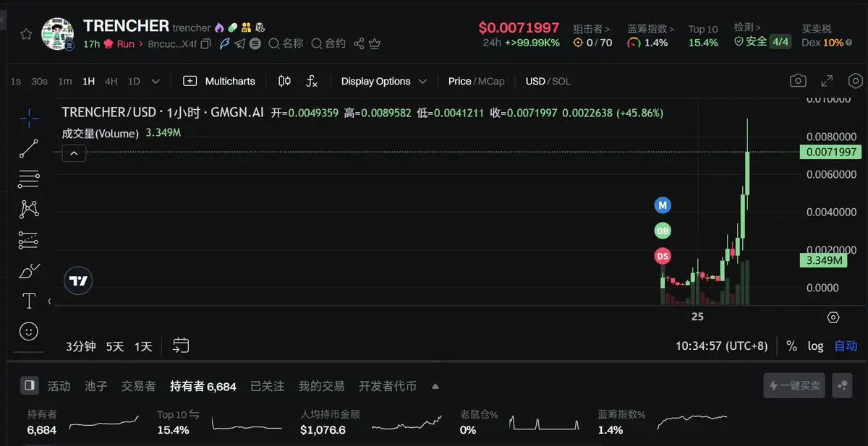
Task: Switch chart to MCap mode
Action: [x=491, y=82]
